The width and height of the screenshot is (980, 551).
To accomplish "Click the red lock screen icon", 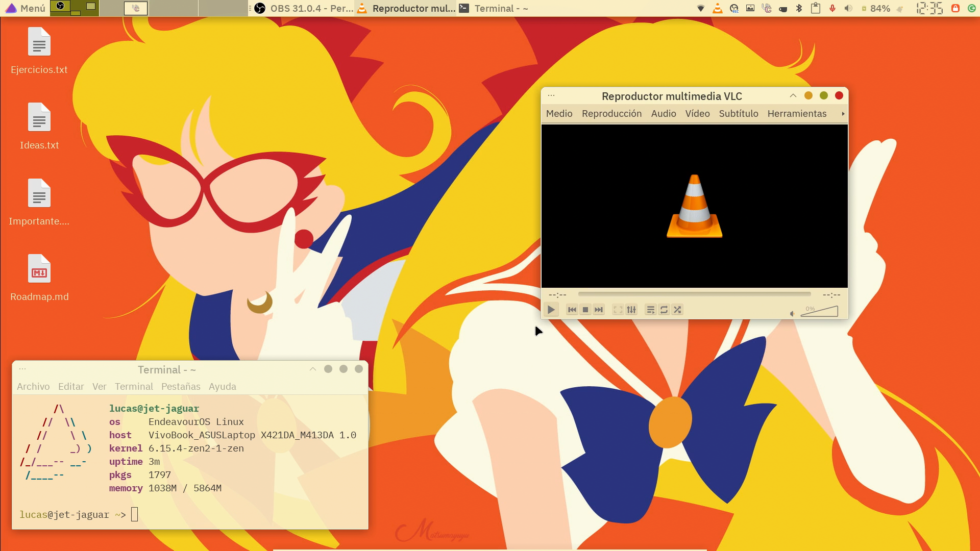I will click(x=955, y=8).
